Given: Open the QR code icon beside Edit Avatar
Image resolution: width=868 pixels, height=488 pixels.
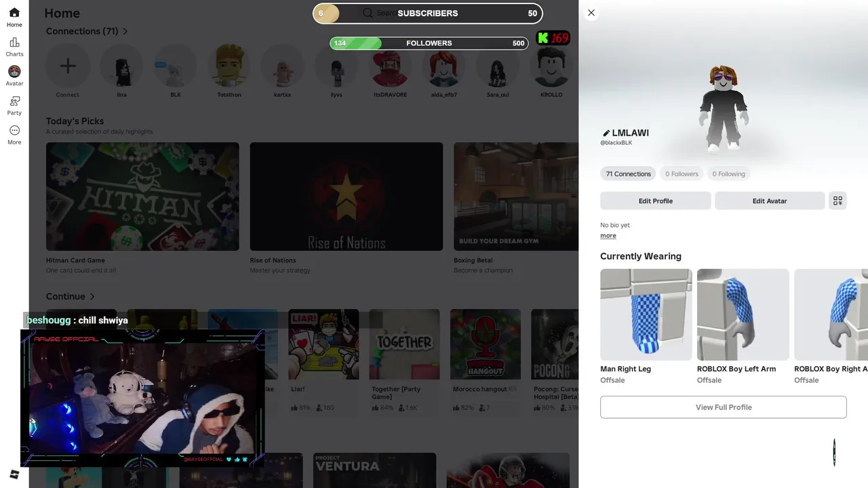Looking at the screenshot, I should [837, 201].
